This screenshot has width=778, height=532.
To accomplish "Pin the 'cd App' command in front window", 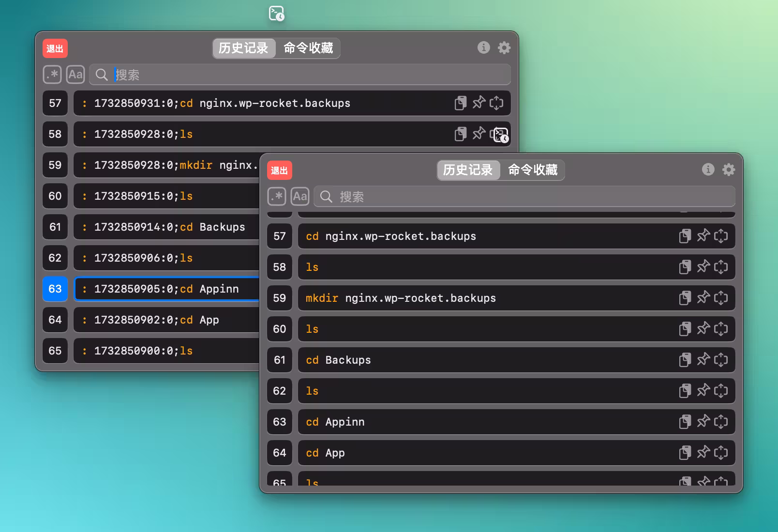I will [x=703, y=452].
